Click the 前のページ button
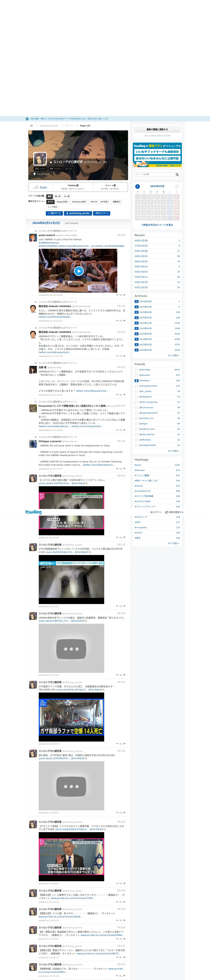Screen dimensions: 210x980 pos(54,213)
